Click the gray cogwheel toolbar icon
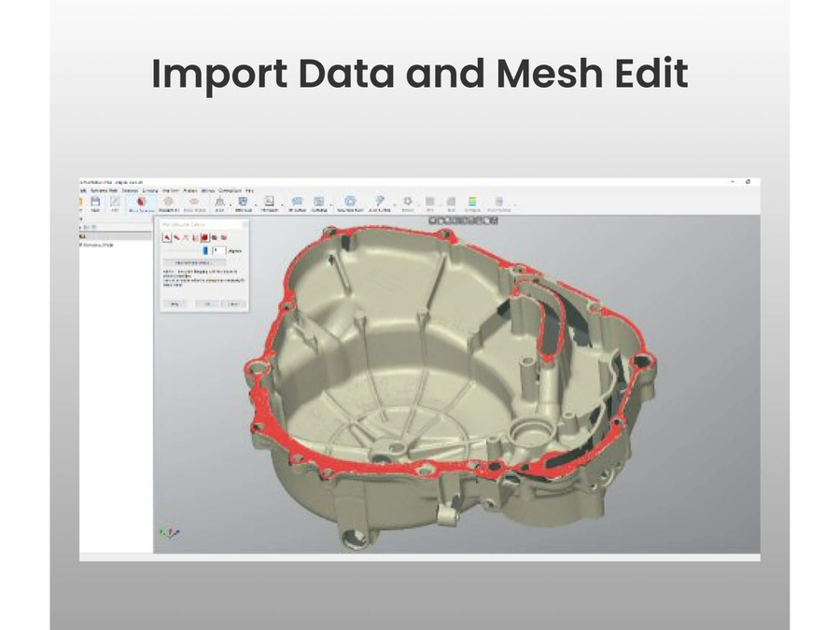Screen dimensions: 840x630 click(408, 202)
